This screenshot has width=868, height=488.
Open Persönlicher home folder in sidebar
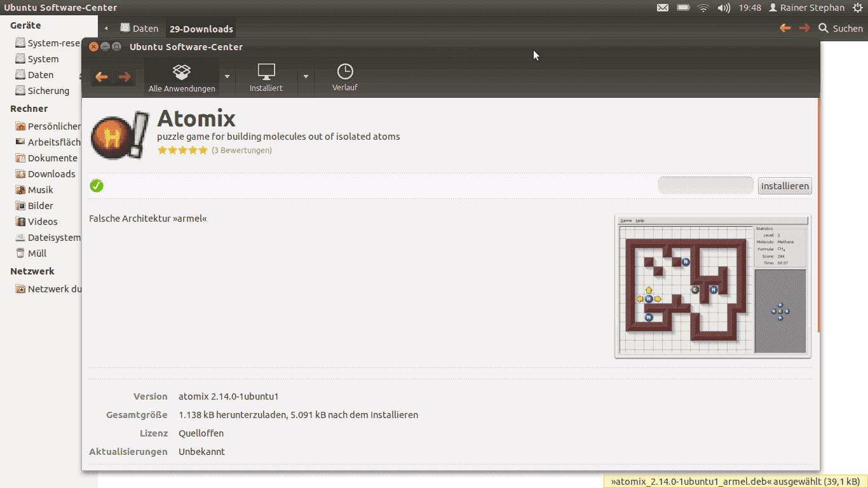pyautogui.click(x=49, y=126)
